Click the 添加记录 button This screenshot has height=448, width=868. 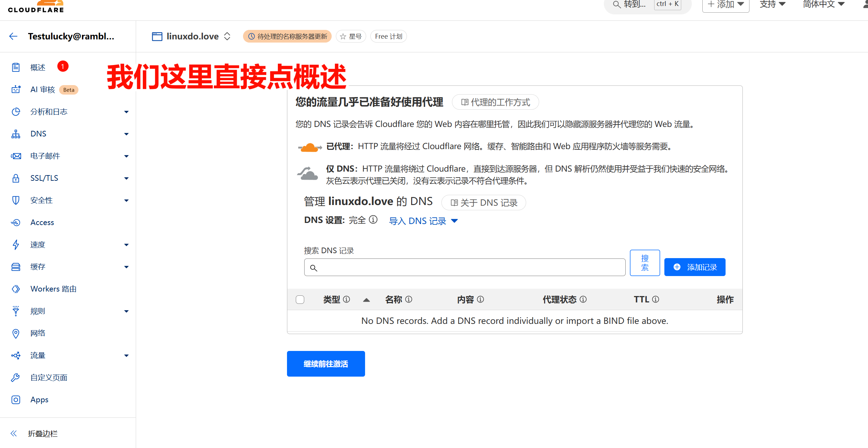(695, 267)
